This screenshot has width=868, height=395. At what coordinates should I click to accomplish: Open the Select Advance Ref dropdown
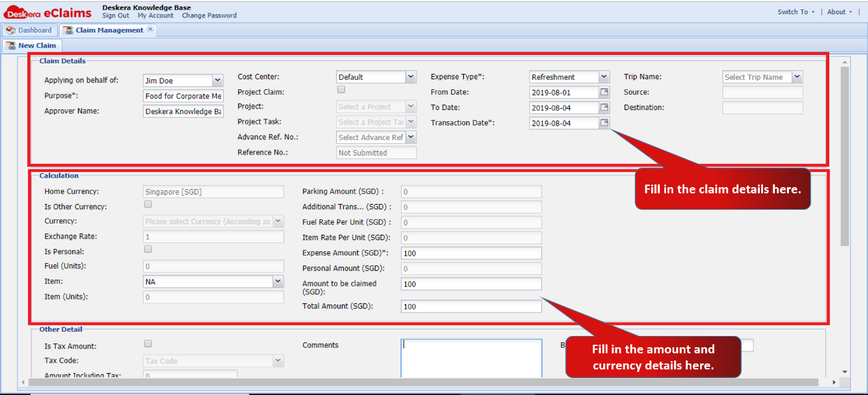pos(411,137)
